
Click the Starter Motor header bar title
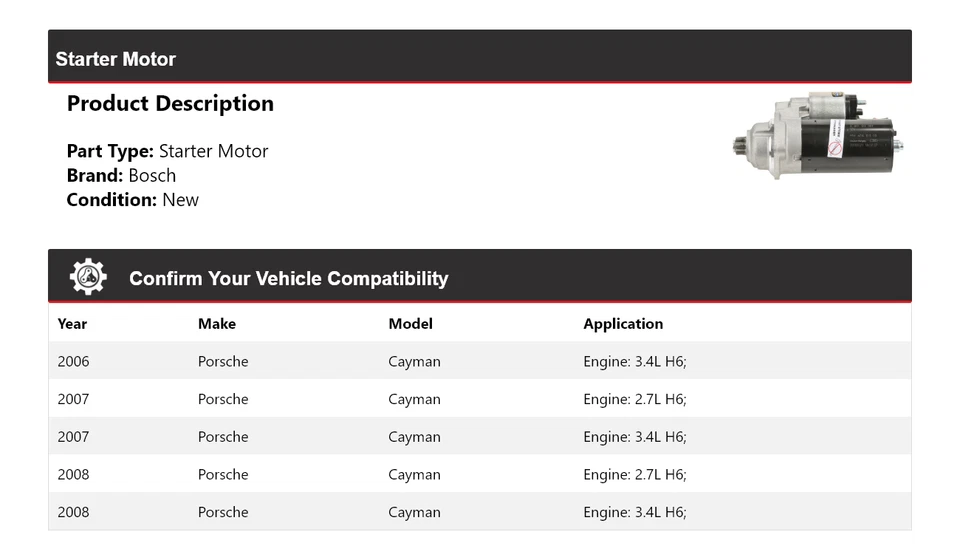(115, 59)
